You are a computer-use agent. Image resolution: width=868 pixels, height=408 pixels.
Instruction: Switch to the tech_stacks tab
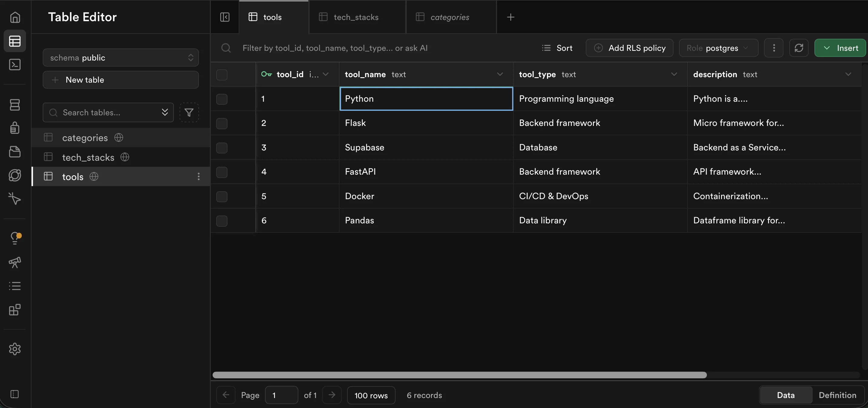pos(357,17)
